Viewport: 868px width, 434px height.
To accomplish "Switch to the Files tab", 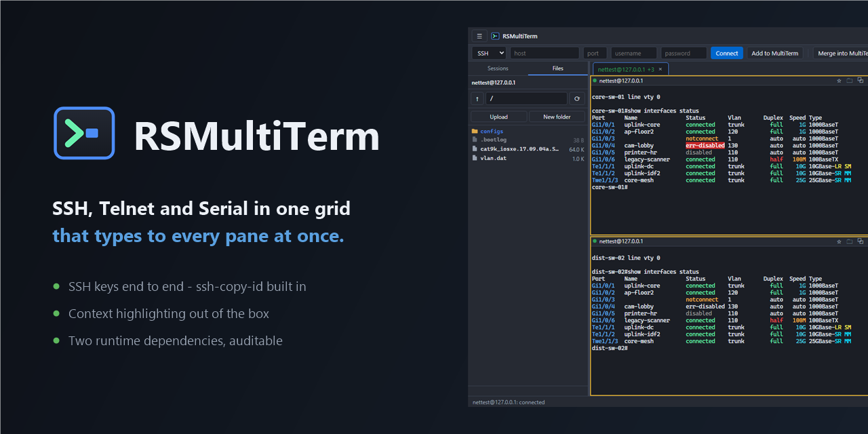I will coord(557,68).
